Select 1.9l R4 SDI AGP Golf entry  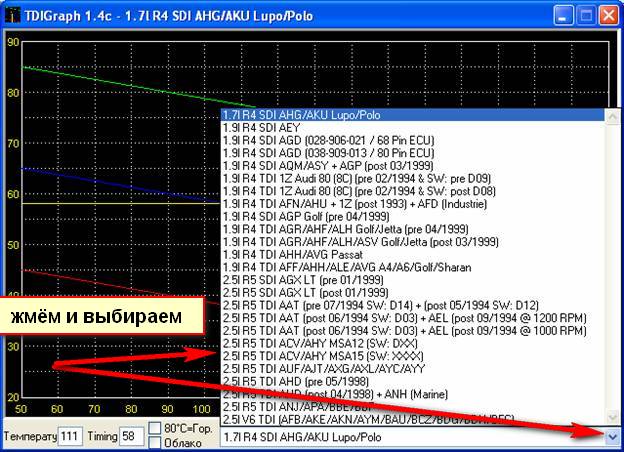pos(412,217)
